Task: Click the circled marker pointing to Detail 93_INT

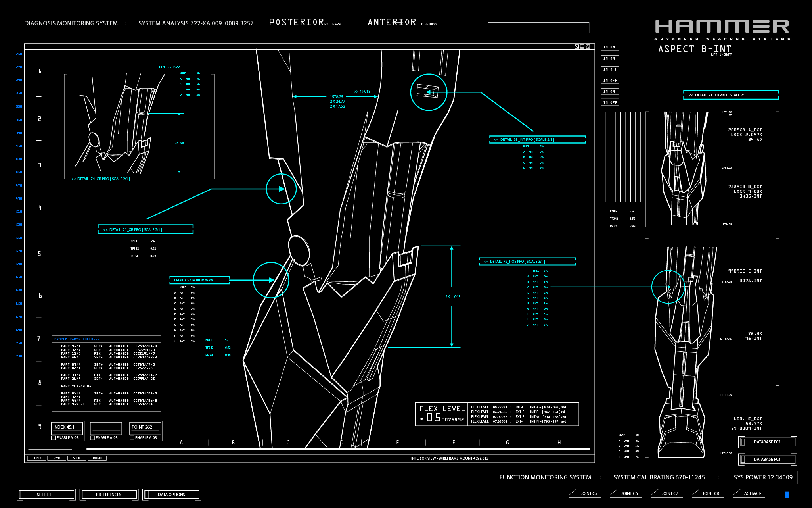Action: tap(428, 92)
